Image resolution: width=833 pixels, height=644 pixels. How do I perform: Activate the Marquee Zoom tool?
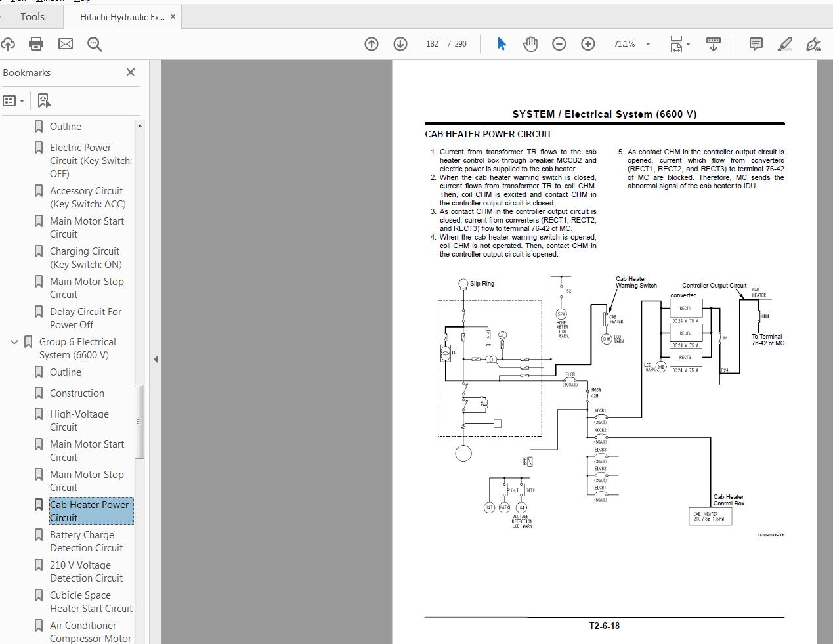point(95,44)
